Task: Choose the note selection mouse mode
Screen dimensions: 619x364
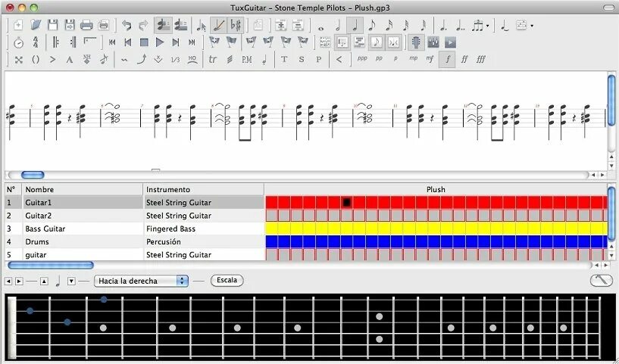Action: [x=202, y=26]
